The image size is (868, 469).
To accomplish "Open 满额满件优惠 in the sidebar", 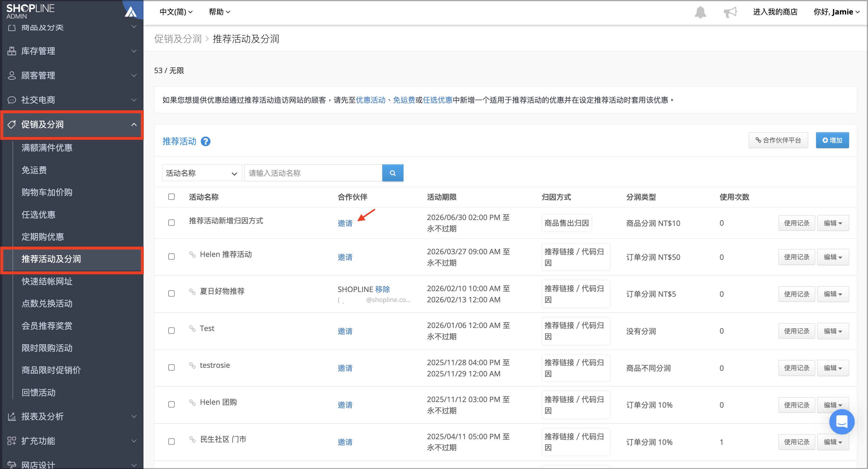I will tap(47, 148).
